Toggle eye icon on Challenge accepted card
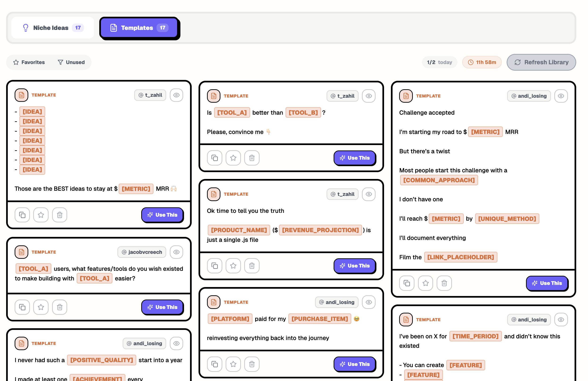 [561, 96]
